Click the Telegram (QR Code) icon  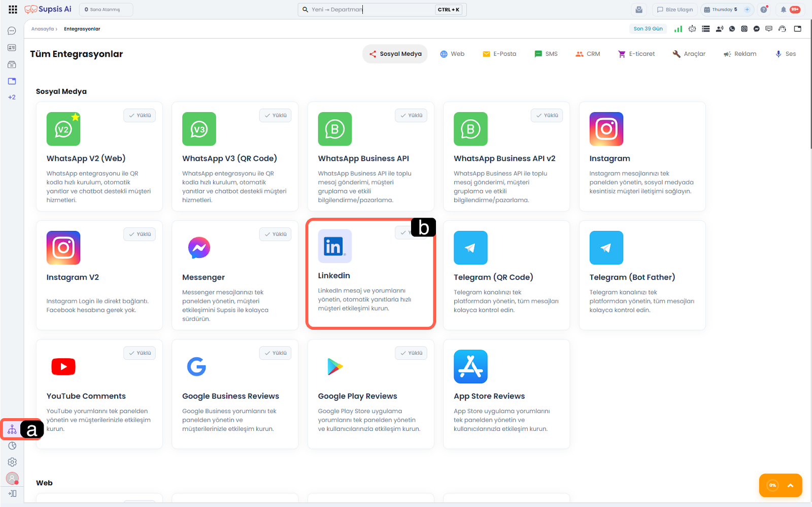(470, 248)
